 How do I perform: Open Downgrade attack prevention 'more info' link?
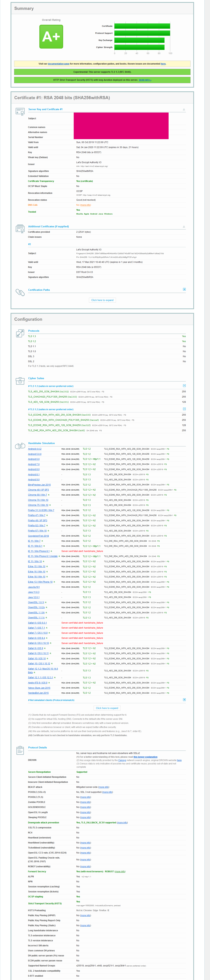coord(122,822)
